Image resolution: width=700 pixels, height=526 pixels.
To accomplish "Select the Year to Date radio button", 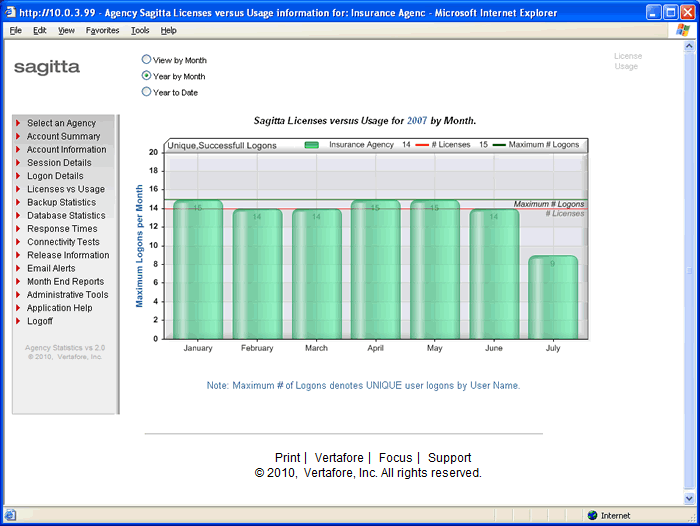I will pos(146,92).
